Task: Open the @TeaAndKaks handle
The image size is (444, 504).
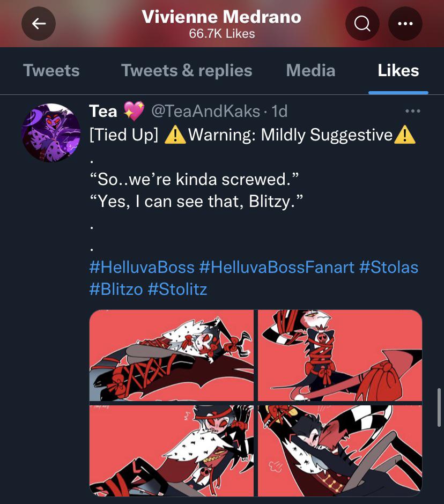Action: tap(206, 111)
